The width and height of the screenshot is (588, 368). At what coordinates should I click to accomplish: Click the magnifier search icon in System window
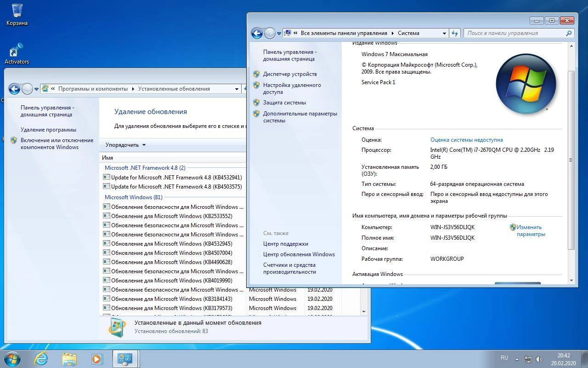[x=569, y=33]
